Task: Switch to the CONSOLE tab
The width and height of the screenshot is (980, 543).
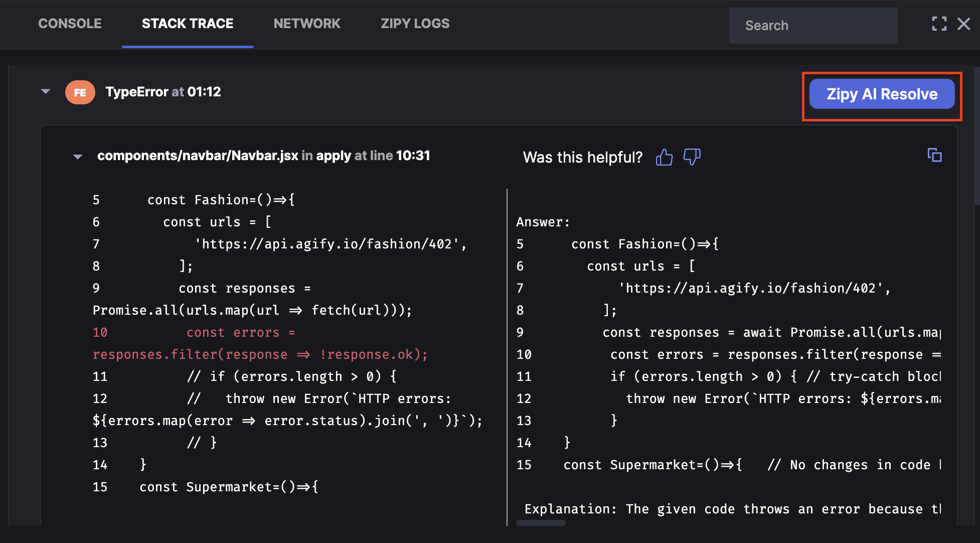Action: [70, 24]
